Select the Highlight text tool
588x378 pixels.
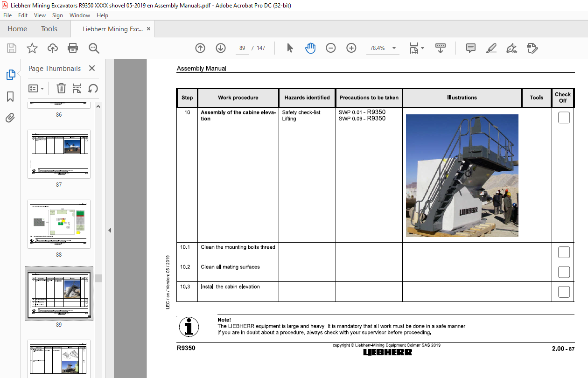click(x=491, y=48)
